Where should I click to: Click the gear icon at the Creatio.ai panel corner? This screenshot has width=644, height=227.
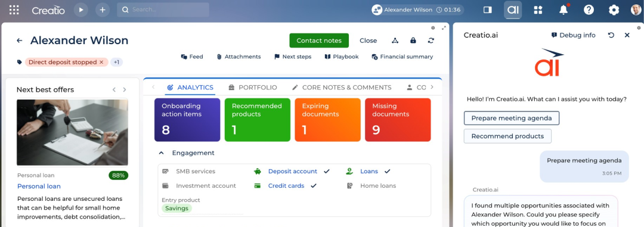point(639,28)
